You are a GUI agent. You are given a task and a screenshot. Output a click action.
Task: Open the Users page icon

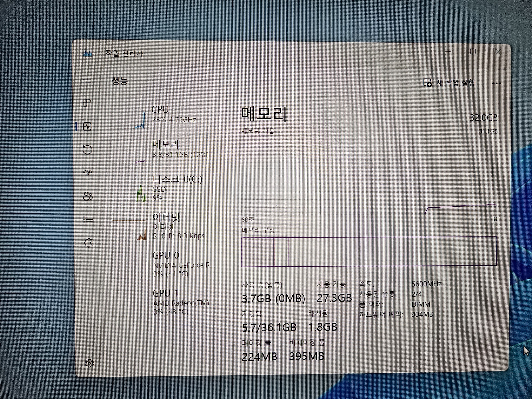88,196
